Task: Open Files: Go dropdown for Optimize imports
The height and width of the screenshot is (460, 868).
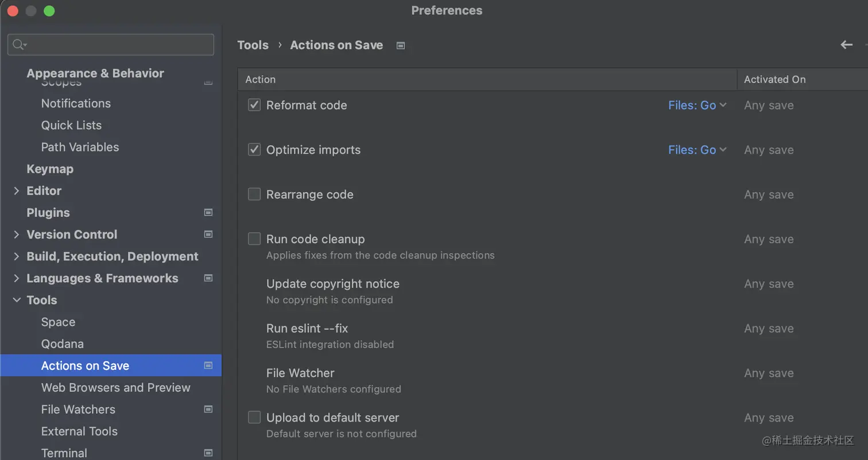Action: point(697,150)
